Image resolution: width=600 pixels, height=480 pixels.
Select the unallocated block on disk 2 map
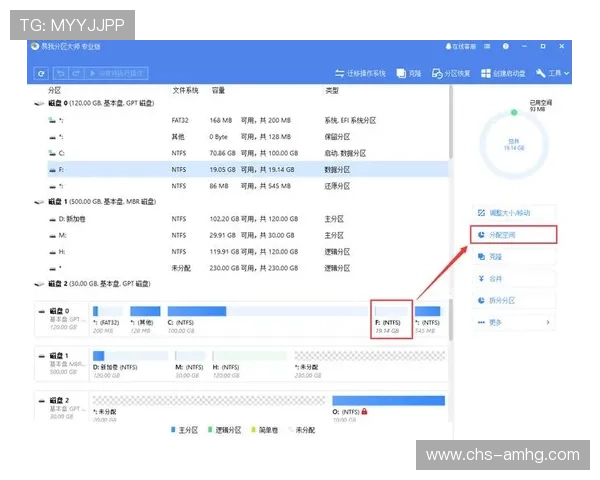click(209, 408)
